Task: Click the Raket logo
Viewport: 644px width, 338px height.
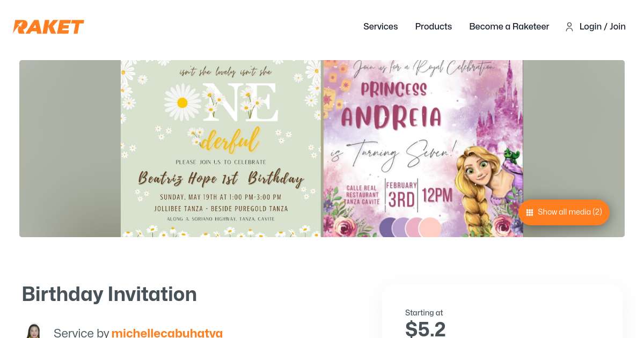Action: click(x=48, y=27)
